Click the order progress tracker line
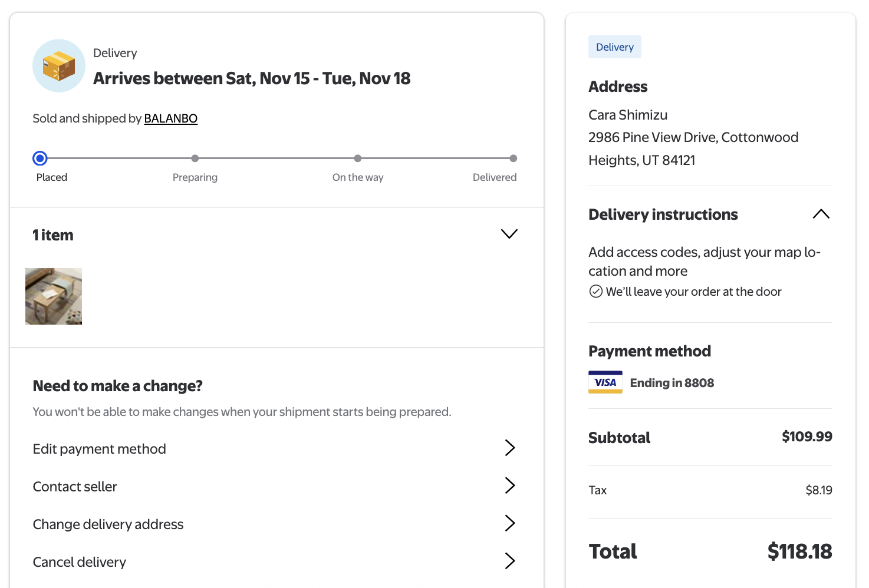The height and width of the screenshot is (588, 869). 277,158
